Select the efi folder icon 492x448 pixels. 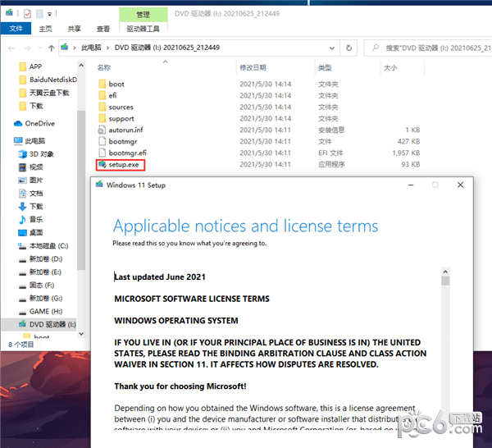pyautogui.click(x=102, y=95)
